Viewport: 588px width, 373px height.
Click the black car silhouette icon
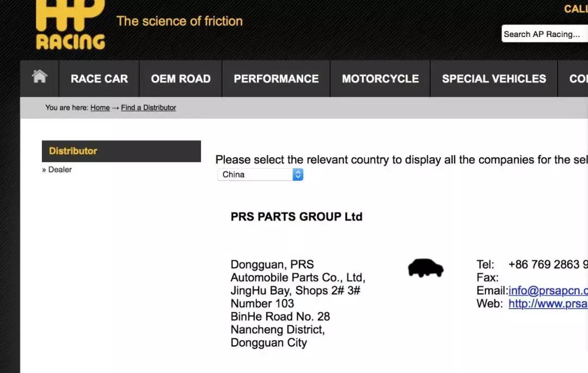425,268
